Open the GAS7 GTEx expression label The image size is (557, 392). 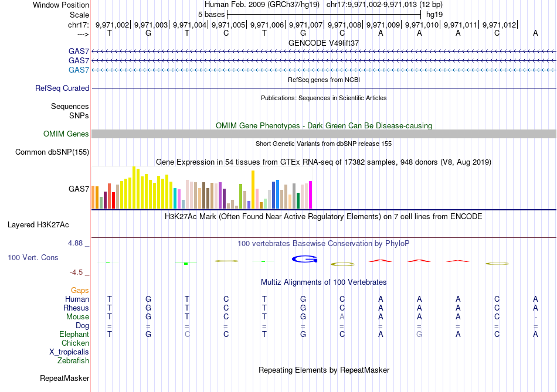click(79, 189)
